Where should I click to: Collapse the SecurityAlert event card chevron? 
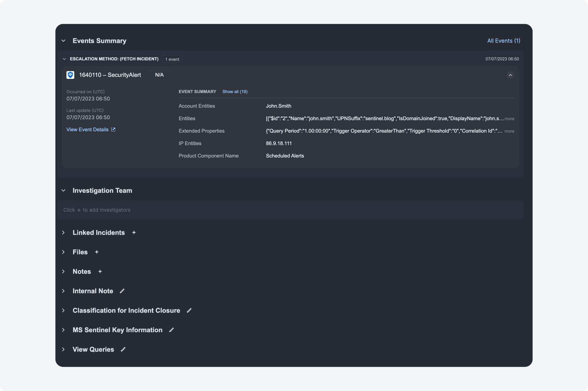tap(510, 75)
